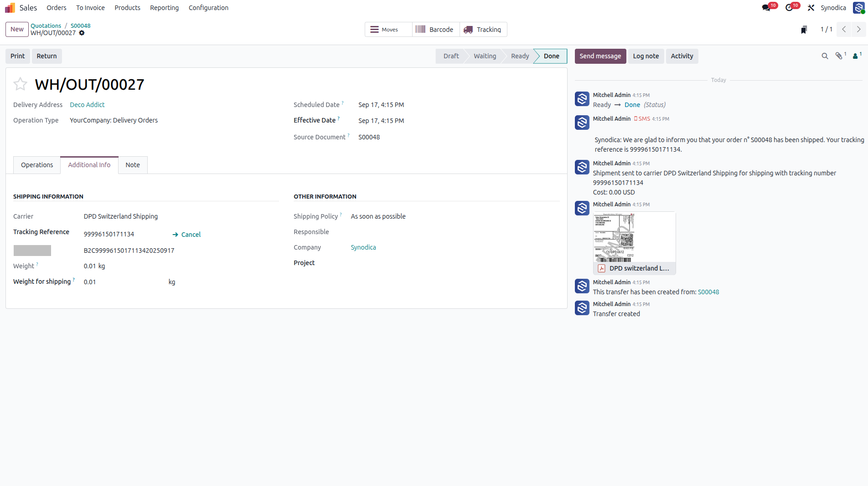Viewport: 868px width, 486px height.
Task: Click the Waiting status stage
Action: [485, 56]
